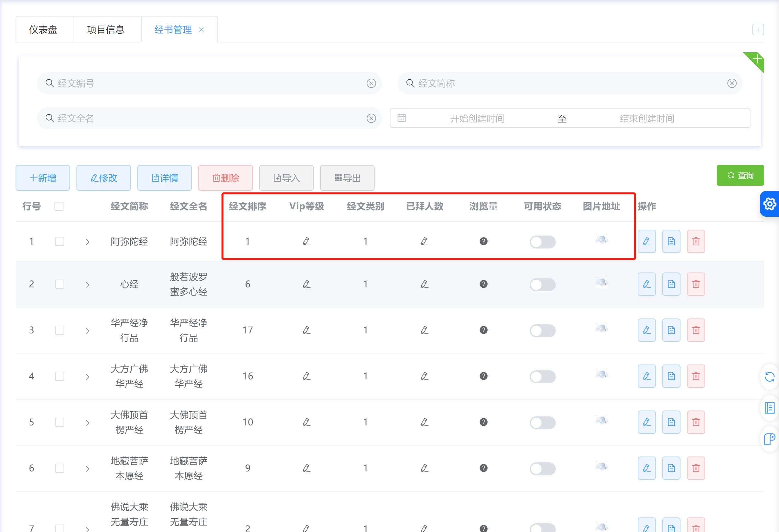779x532 pixels.
Task: Delete row 大方广佛华严经 via trash icon
Action: (696, 376)
